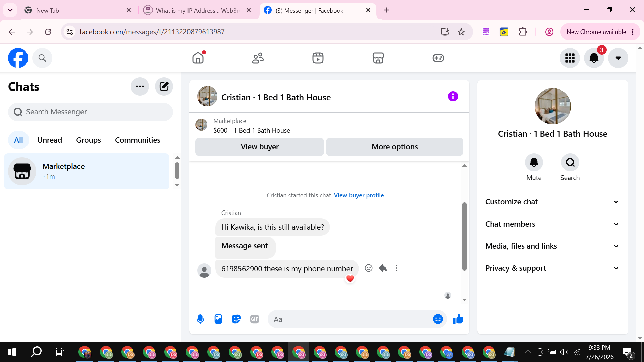Open notifications bell with 3 badge
644x362 pixels.
pyautogui.click(x=594, y=58)
